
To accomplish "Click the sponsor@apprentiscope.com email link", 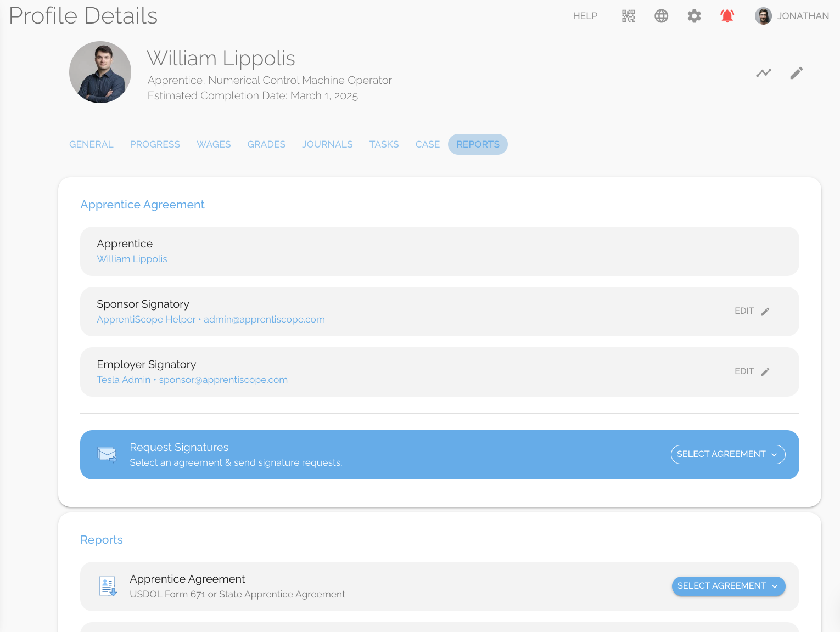I will click(223, 379).
